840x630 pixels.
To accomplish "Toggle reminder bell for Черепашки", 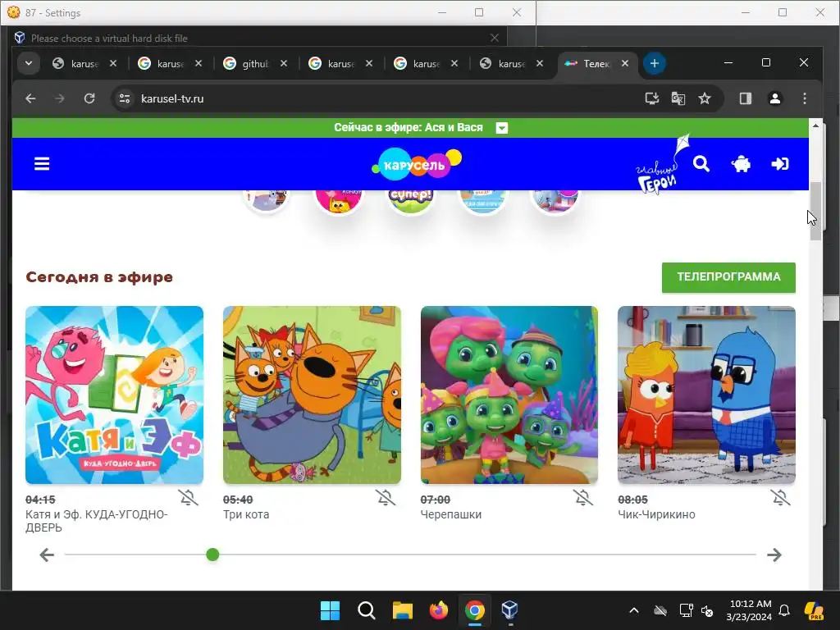I will click(583, 498).
